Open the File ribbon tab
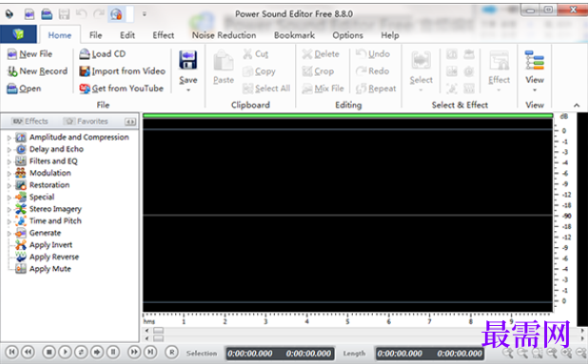Screen dimensions: 588x364 (96, 35)
